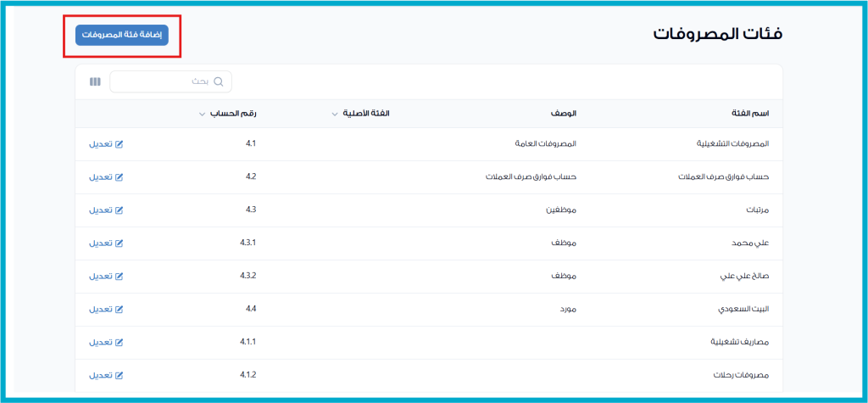Open the column visibility icon beside search

point(95,81)
